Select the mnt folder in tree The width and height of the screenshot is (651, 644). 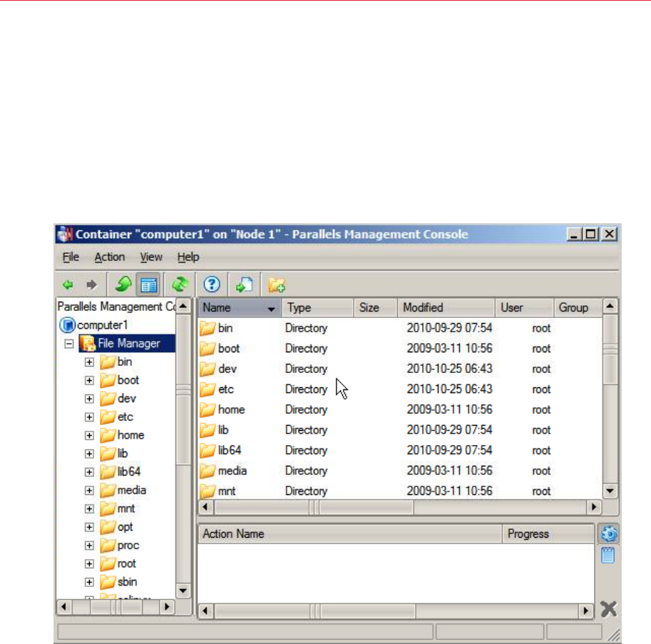pyautogui.click(x=126, y=508)
